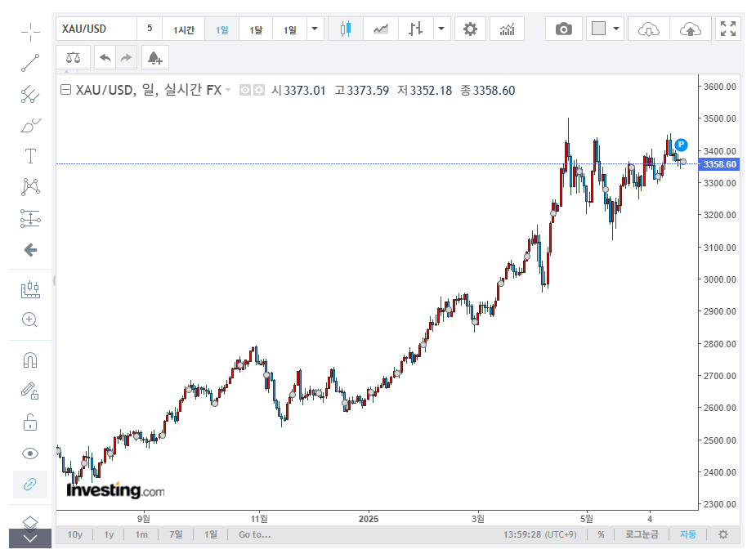The image size is (756, 554).
Task: Click the link drawings icon
Action: pyautogui.click(x=30, y=484)
